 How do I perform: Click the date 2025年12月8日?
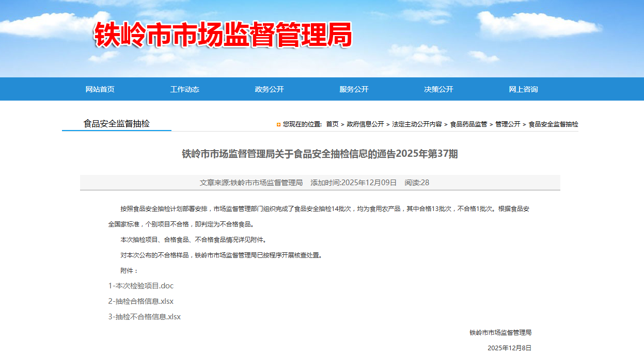click(509, 348)
